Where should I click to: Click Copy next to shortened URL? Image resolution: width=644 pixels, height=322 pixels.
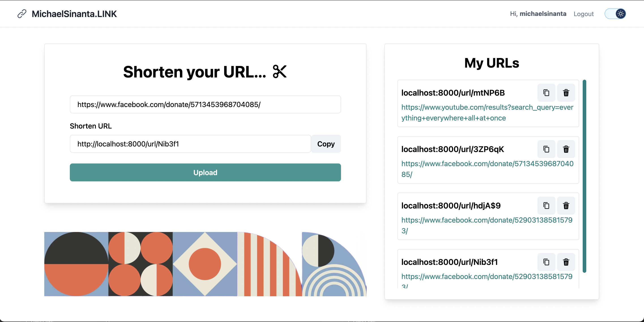click(x=326, y=144)
